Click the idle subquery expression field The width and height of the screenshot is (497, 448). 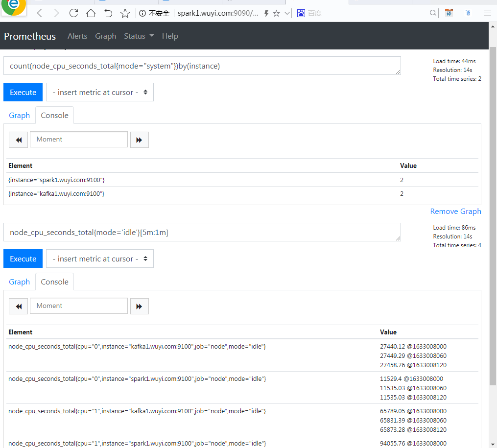tap(202, 232)
